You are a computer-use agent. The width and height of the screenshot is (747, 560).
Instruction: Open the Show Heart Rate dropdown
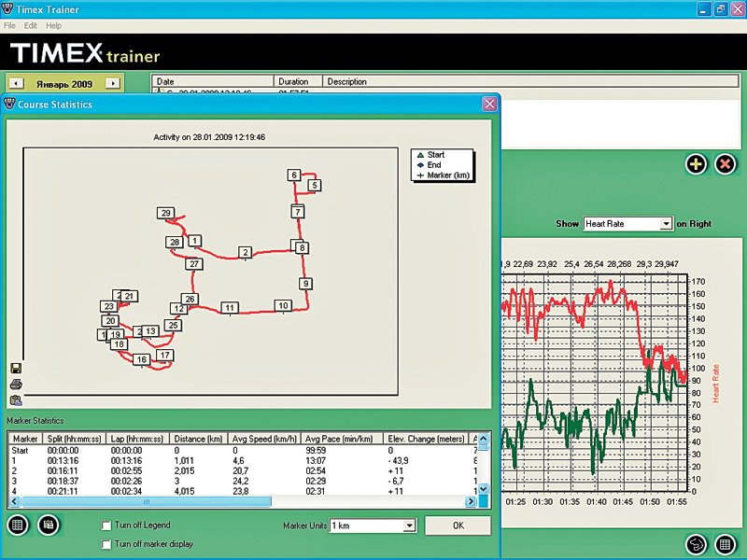666,224
